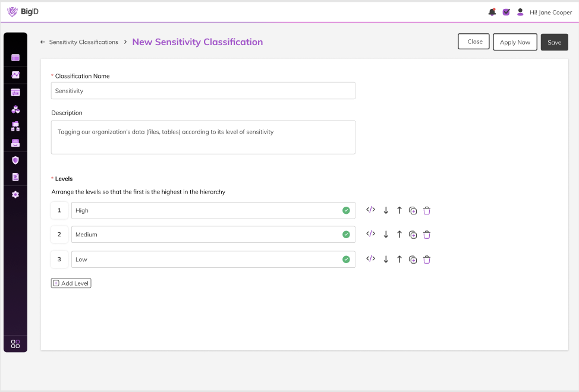Screen dimensions: 579x392
Task: Duplicate the Medium level
Action: [413, 235]
